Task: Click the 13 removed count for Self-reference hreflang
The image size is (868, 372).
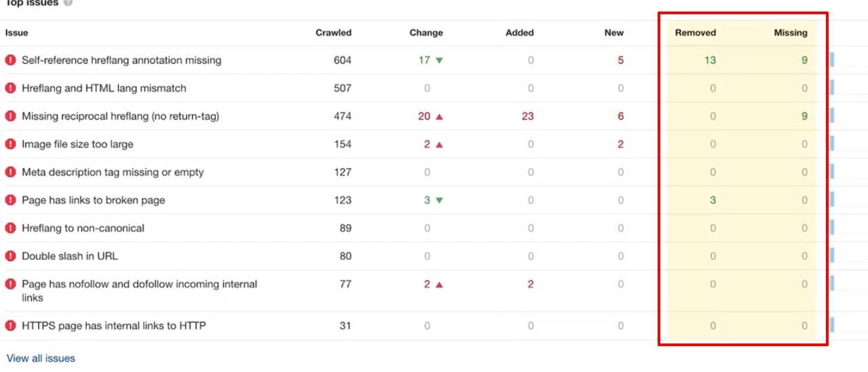Action: pyautogui.click(x=710, y=60)
